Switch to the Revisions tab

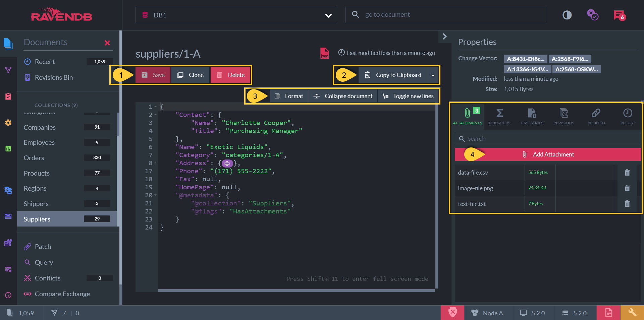pyautogui.click(x=564, y=116)
